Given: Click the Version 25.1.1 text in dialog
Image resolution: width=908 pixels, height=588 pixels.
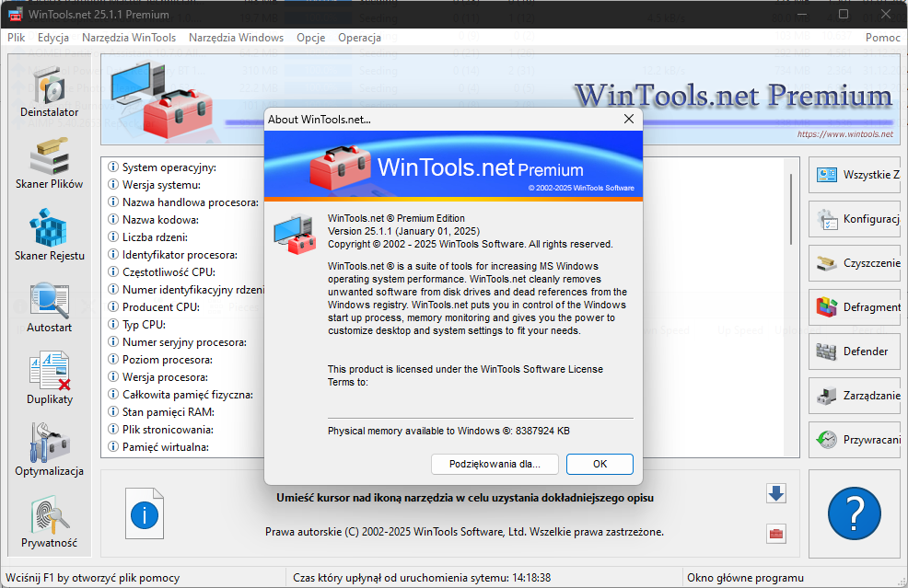Looking at the screenshot, I should (x=403, y=231).
